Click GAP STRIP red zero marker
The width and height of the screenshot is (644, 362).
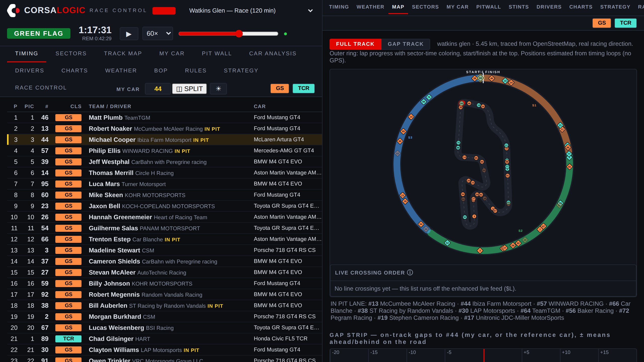tap(484, 355)
